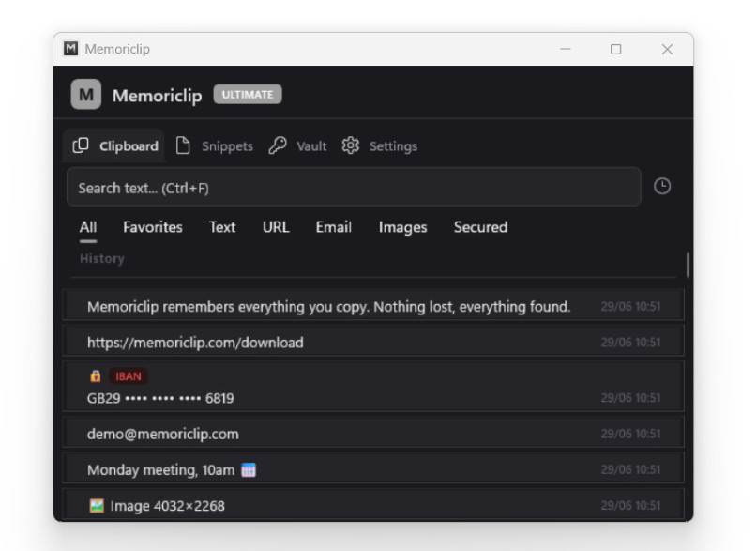Viewport: 756px width, 551px height.
Task: Click the Memoriclip M logo in header
Action: click(x=85, y=95)
